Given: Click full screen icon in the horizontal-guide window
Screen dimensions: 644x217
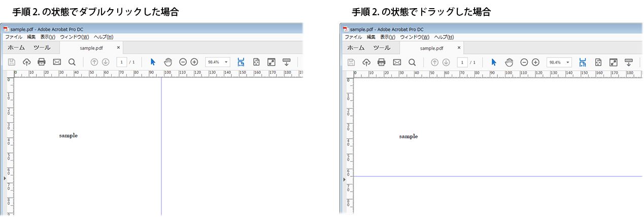Looking at the screenshot, I should pyautogui.click(x=613, y=62).
